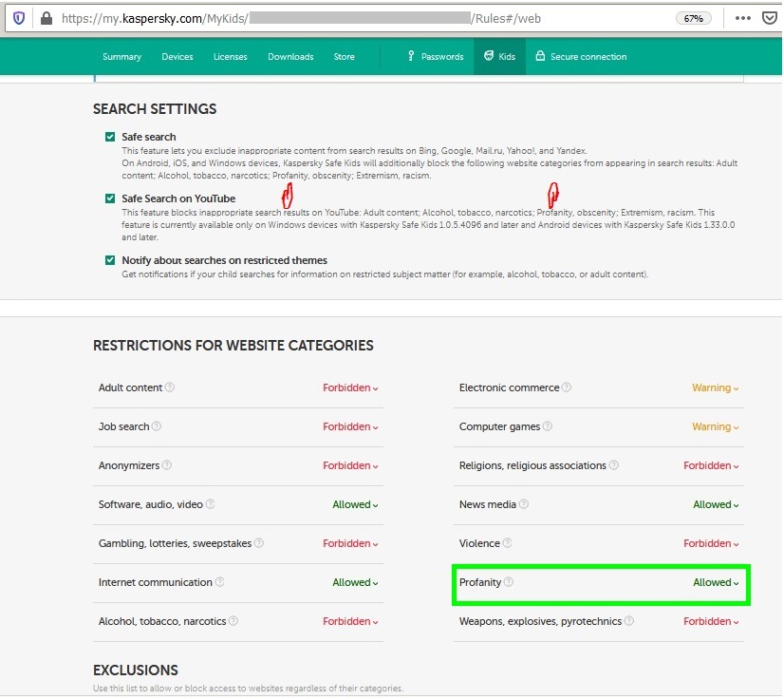784x699 pixels.
Task: Open the Summary tab
Action: coord(122,57)
